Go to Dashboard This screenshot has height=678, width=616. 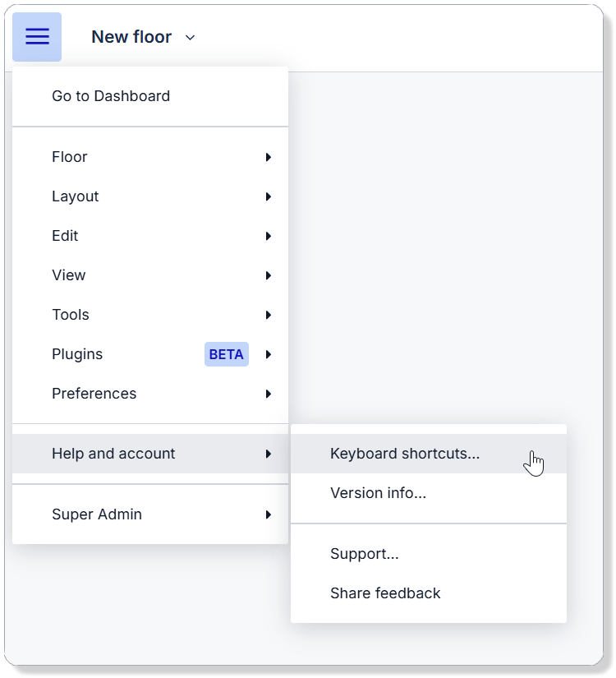pyautogui.click(x=111, y=96)
